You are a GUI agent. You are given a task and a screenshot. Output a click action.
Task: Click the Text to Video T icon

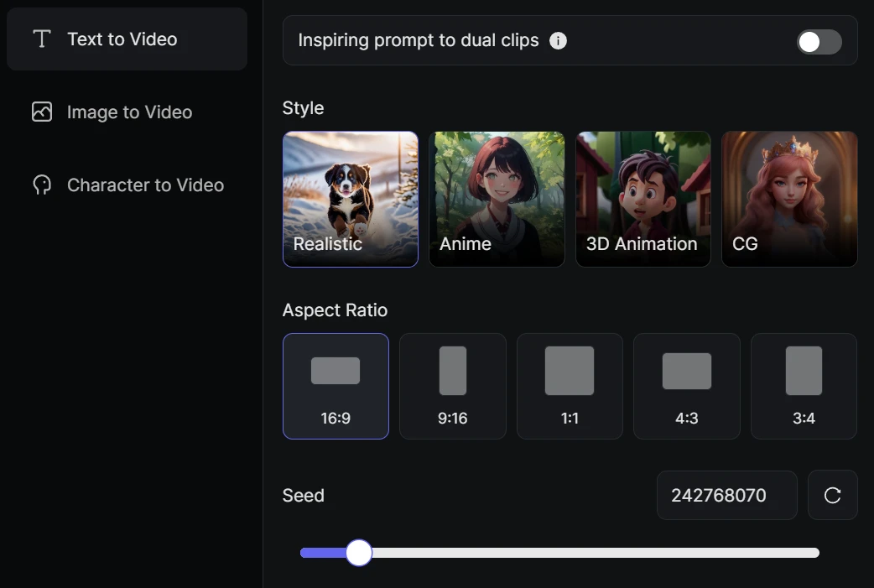[x=42, y=39]
